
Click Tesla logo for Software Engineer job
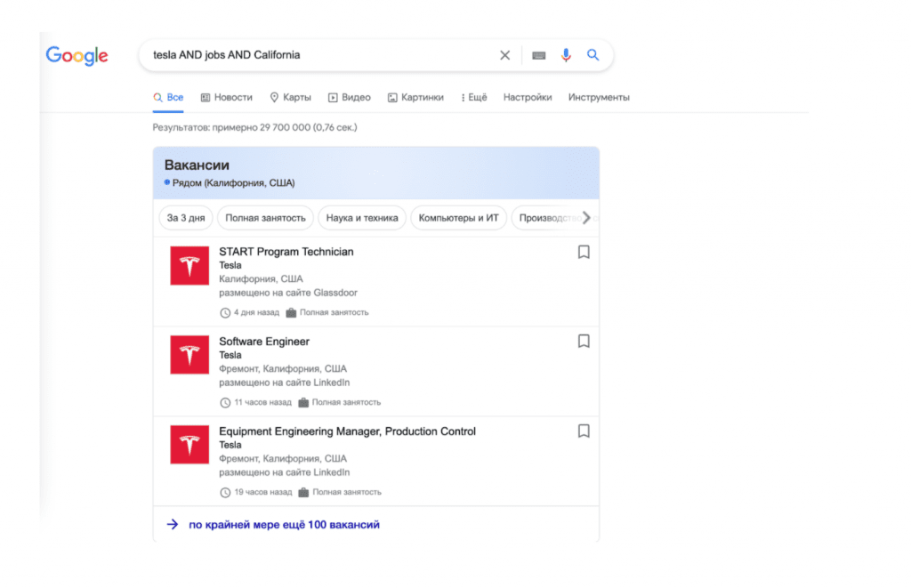coord(189,355)
